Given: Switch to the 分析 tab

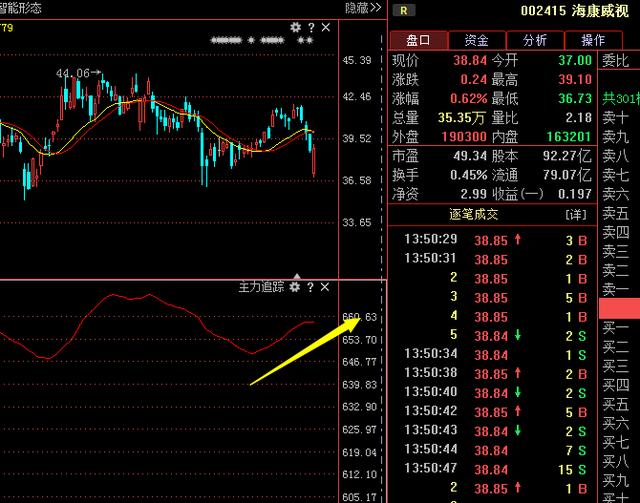Looking at the screenshot, I should click(x=535, y=40).
